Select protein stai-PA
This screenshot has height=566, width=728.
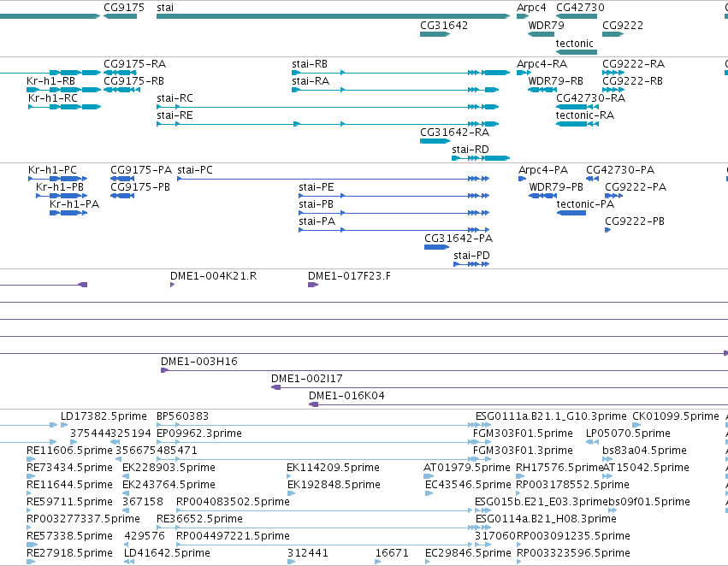click(x=394, y=230)
